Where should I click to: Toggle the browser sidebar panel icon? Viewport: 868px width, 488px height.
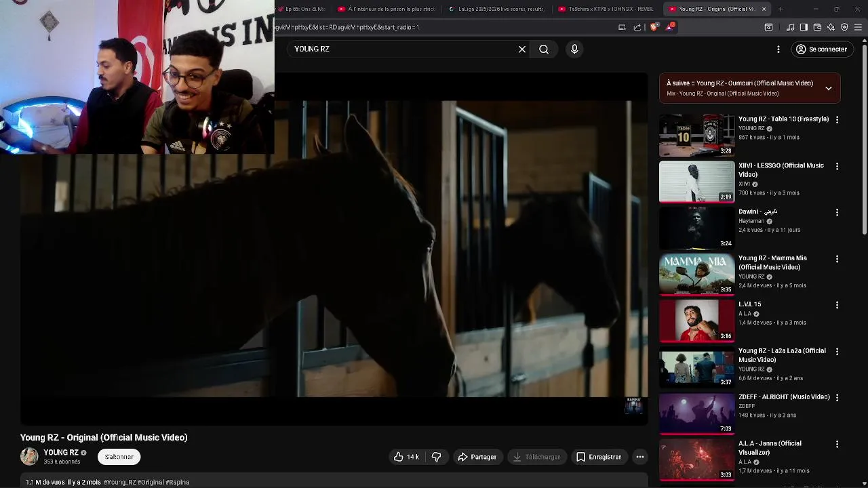pos(804,27)
